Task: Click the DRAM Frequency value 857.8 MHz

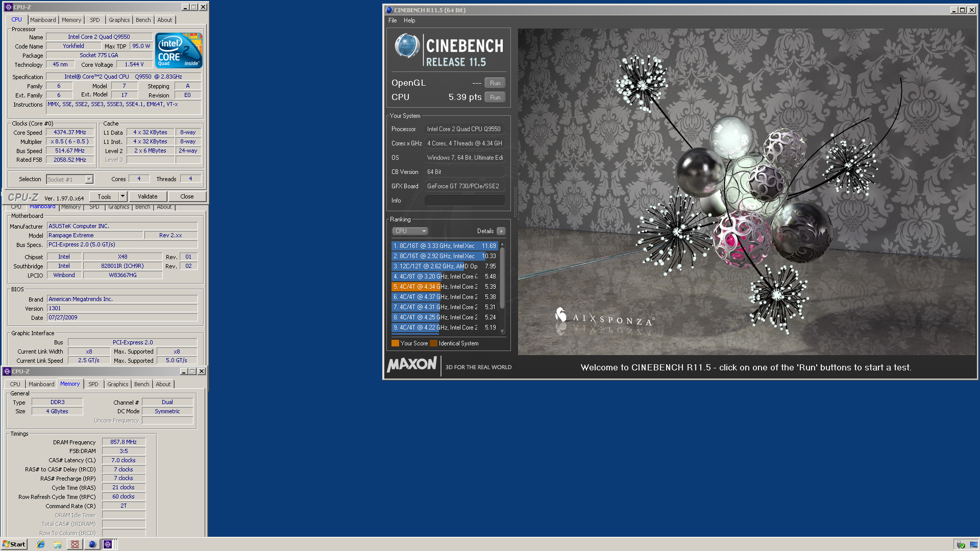Action: coord(124,442)
